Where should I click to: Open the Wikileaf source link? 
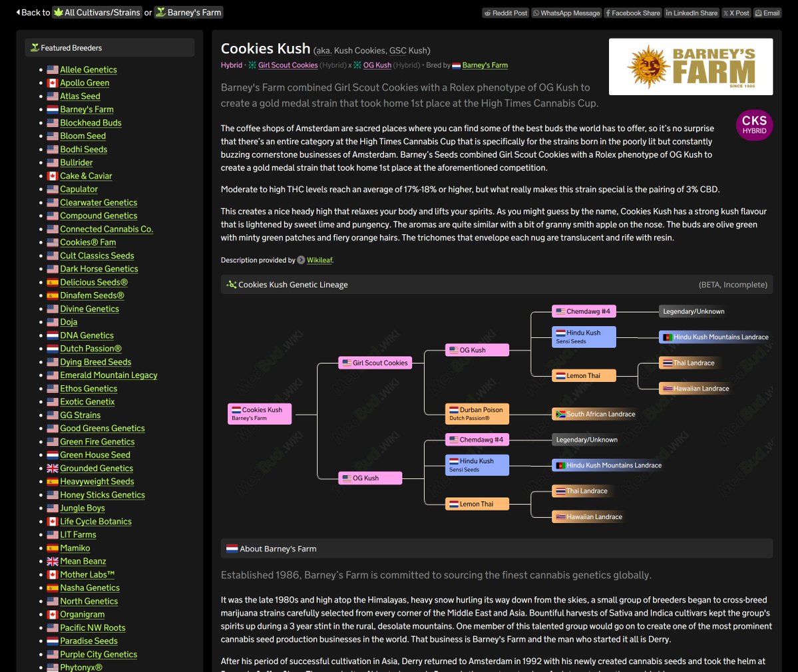[x=319, y=260]
